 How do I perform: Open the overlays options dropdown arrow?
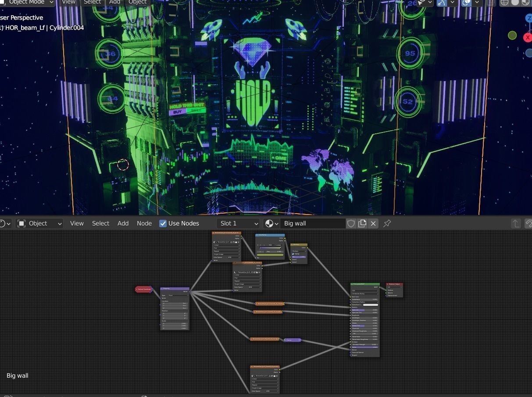click(x=476, y=3)
